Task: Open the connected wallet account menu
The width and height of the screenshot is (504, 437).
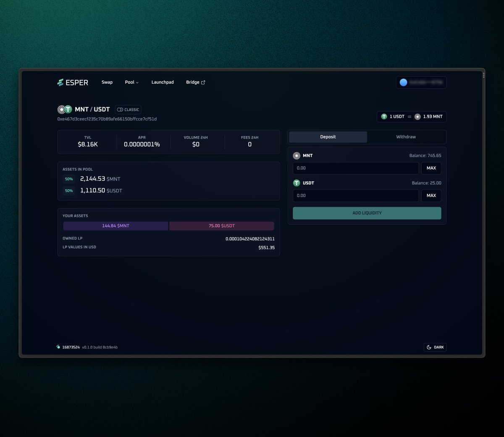Action: point(421,82)
